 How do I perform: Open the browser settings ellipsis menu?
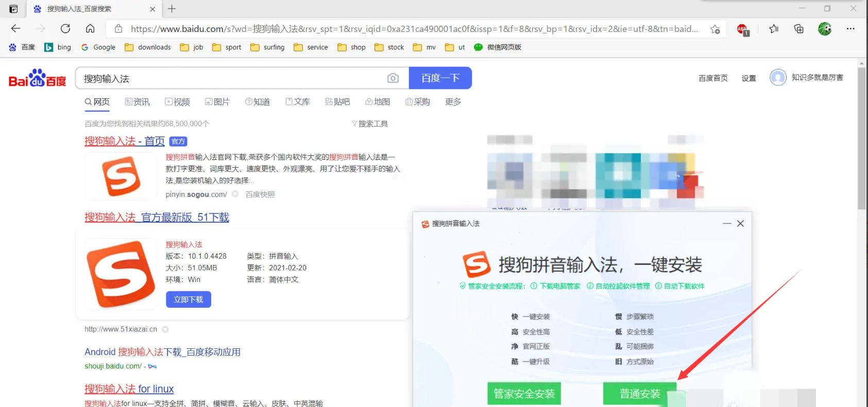click(x=850, y=29)
